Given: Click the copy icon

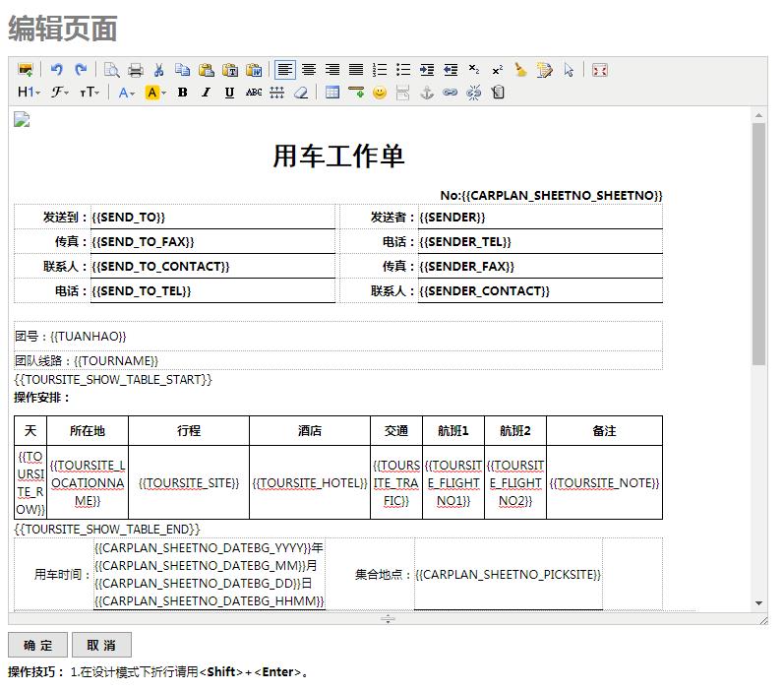Looking at the screenshot, I should [183, 70].
